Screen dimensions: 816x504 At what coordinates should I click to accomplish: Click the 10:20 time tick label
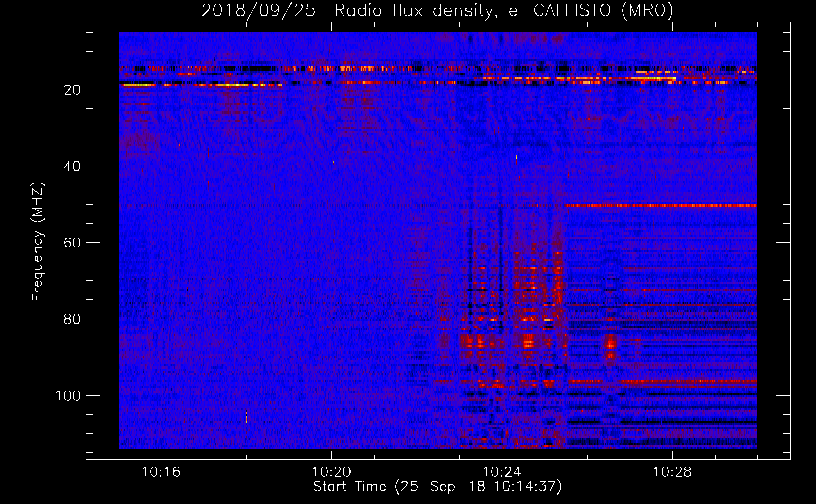coord(331,472)
